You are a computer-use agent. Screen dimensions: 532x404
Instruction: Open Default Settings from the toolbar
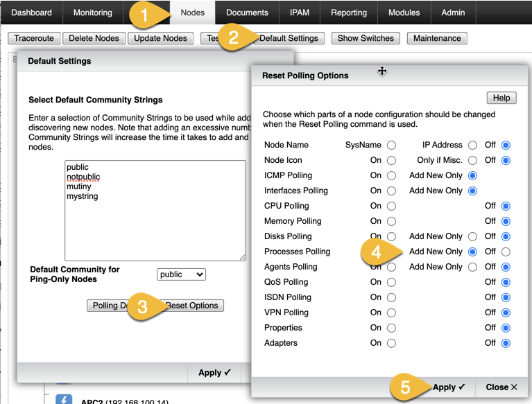coord(289,38)
